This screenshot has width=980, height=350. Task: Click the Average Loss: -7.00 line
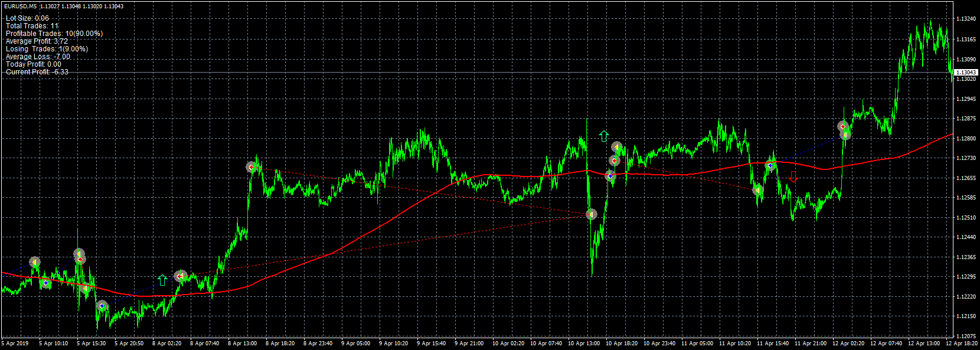(x=38, y=57)
